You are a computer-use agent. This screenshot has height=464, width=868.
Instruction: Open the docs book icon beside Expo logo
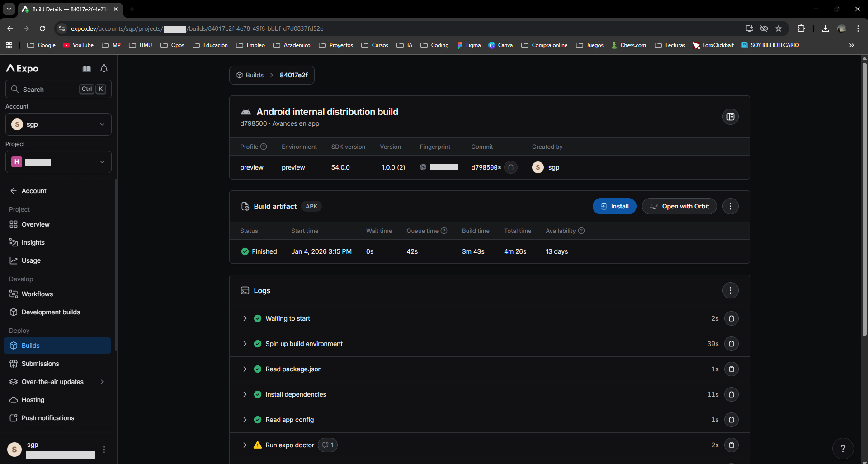tap(87, 69)
